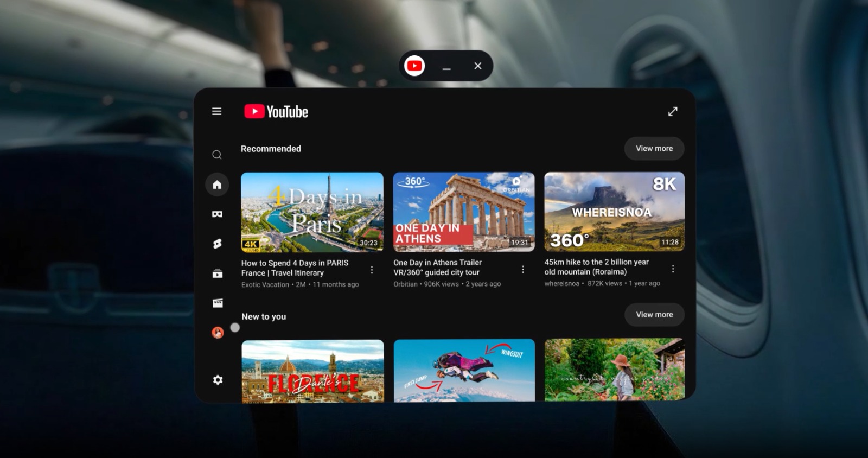868x458 pixels.
Task: Open options for Roraima hike video
Action: 673,269
